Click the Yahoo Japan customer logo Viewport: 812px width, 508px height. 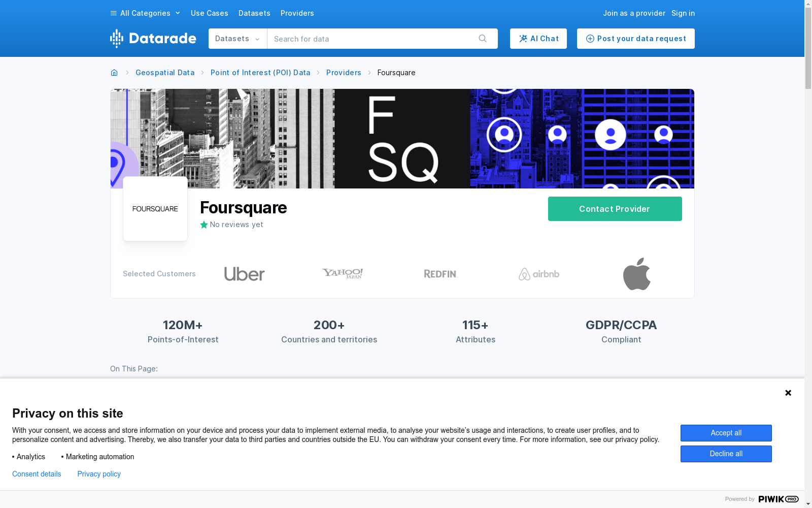tap(343, 274)
